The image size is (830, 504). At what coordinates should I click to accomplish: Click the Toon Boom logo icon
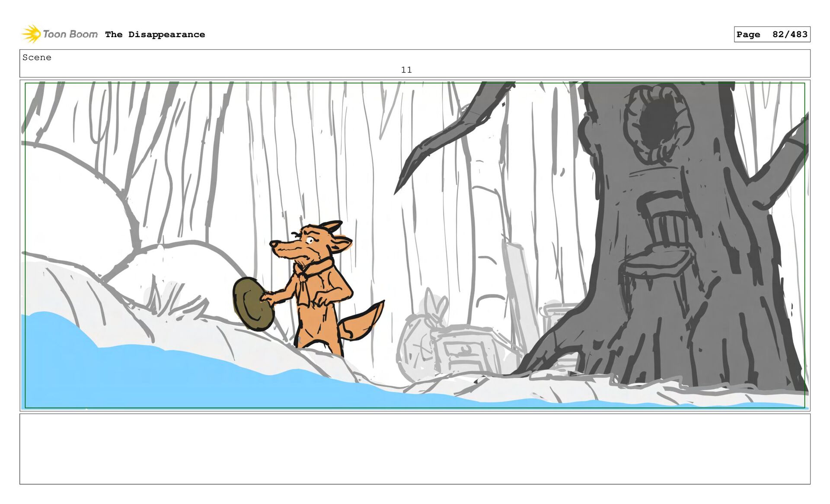[x=31, y=34]
